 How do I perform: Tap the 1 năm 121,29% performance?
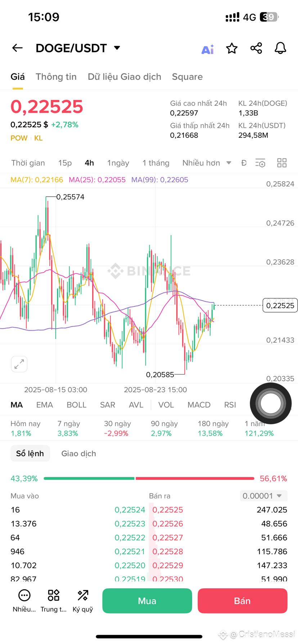[259, 428]
